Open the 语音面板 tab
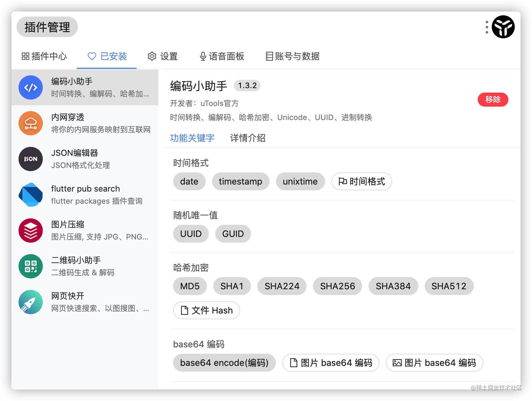The height and width of the screenshot is (401, 532). click(x=222, y=57)
